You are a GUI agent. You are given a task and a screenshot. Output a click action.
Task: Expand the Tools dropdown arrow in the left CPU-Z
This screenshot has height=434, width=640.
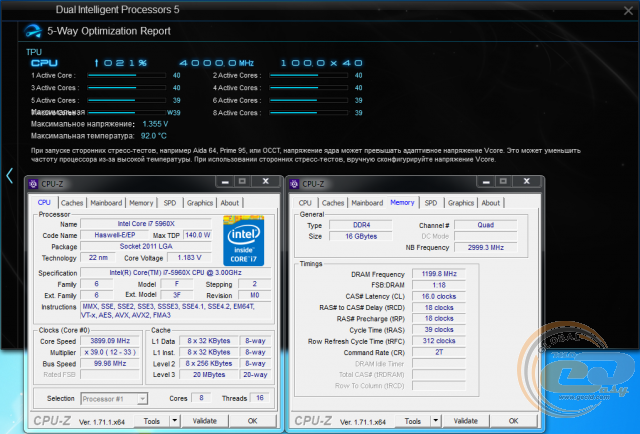[175, 421]
